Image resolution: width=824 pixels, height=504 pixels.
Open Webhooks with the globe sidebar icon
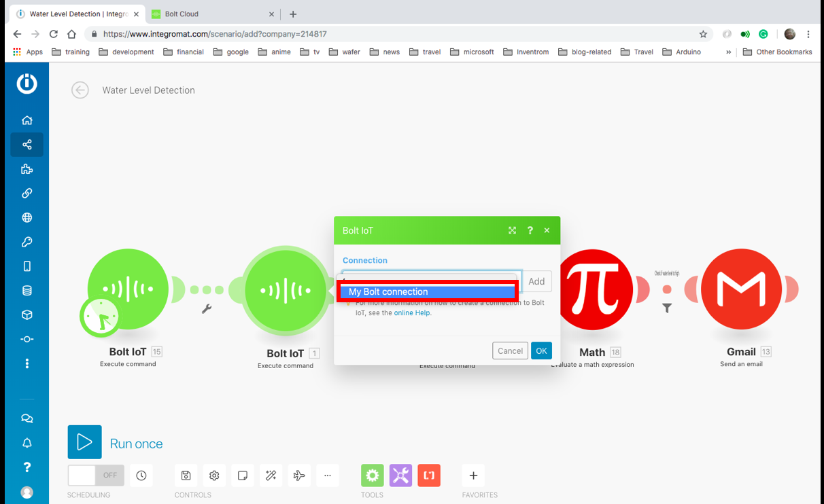(x=27, y=217)
